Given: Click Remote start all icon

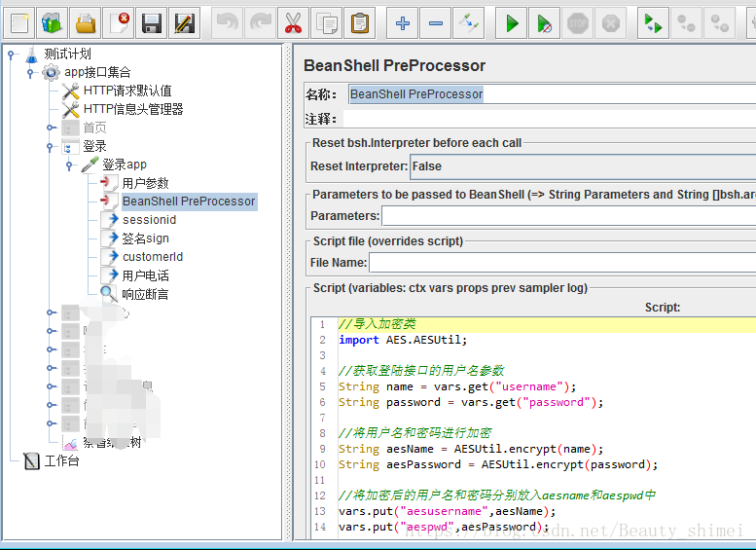Looking at the screenshot, I should click(x=653, y=23).
